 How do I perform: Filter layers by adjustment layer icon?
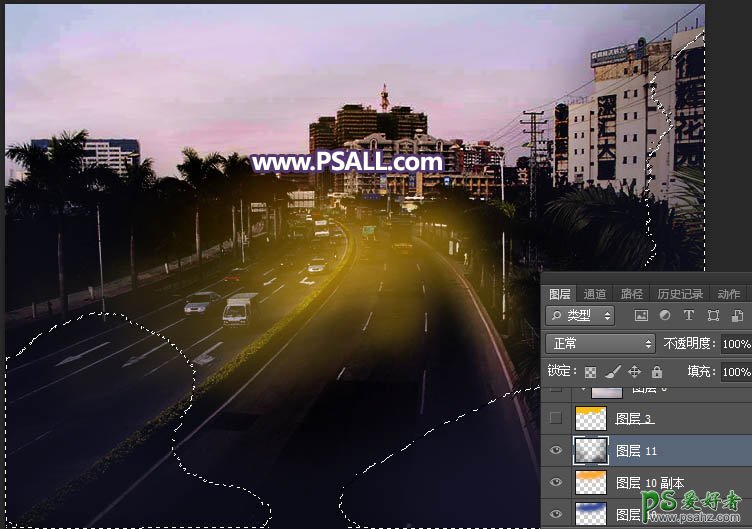click(x=664, y=316)
